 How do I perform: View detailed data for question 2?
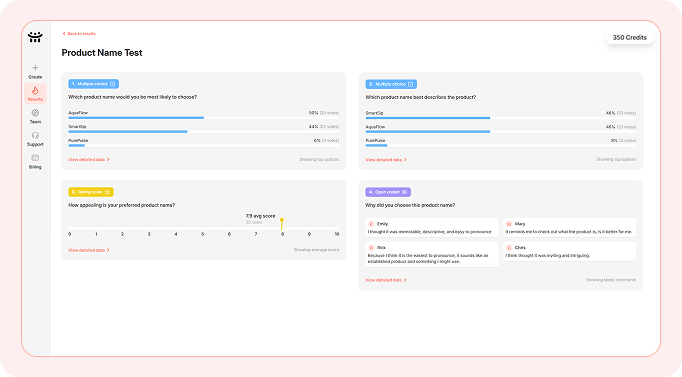pyautogui.click(x=386, y=160)
